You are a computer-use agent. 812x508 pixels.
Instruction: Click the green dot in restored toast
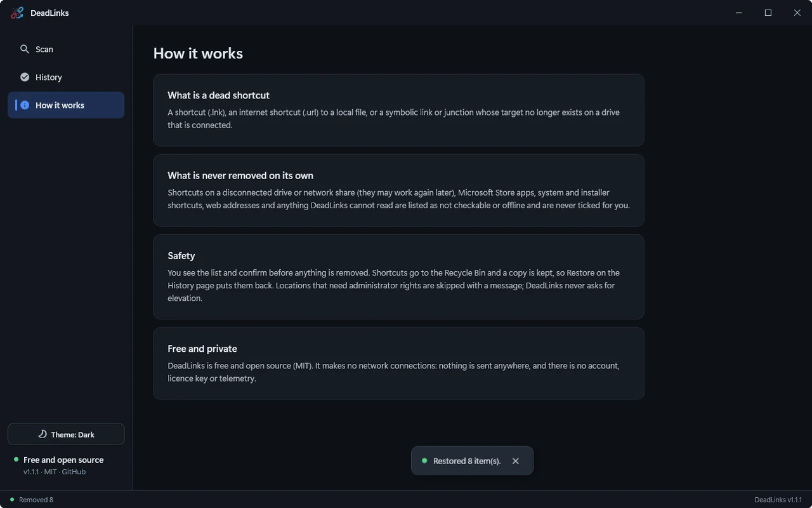[x=424, y=461]
